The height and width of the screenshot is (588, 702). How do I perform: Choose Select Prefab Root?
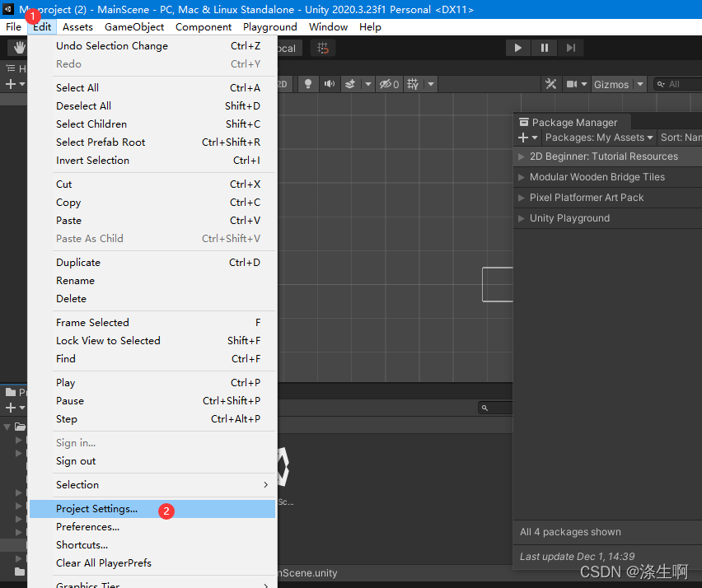152,142
